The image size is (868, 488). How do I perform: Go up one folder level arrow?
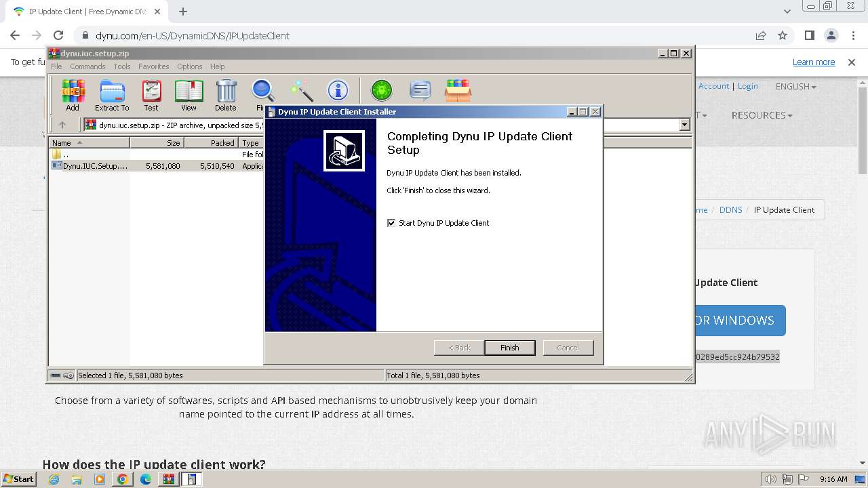tap(62, 125)
